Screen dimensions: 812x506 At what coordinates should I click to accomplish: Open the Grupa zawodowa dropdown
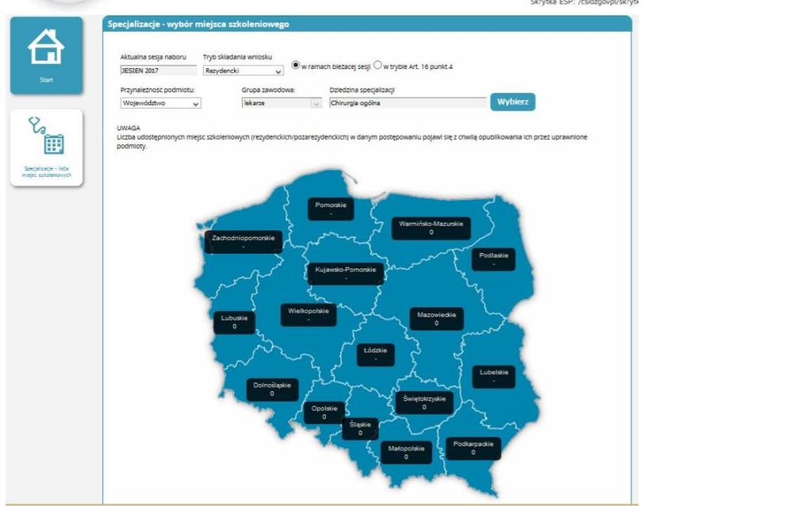[x=282, y=103]
